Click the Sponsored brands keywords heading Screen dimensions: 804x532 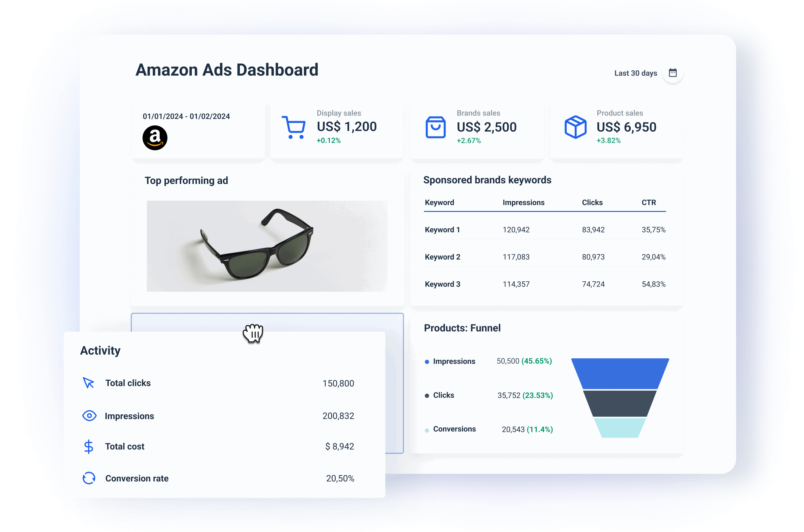tap(488, 180)
